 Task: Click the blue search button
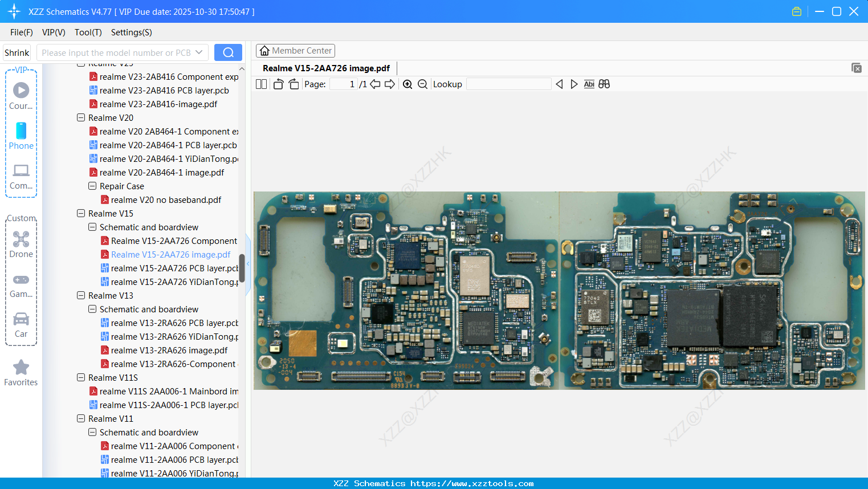pos(228,52)
